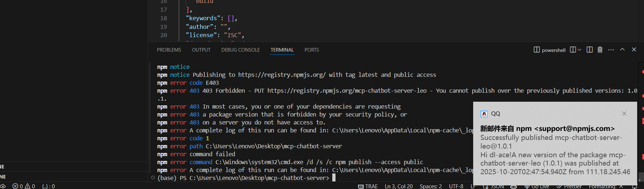644x189 pixels.
Task: Click the QQ penguin icon in the notification
Action: point(484,114)
